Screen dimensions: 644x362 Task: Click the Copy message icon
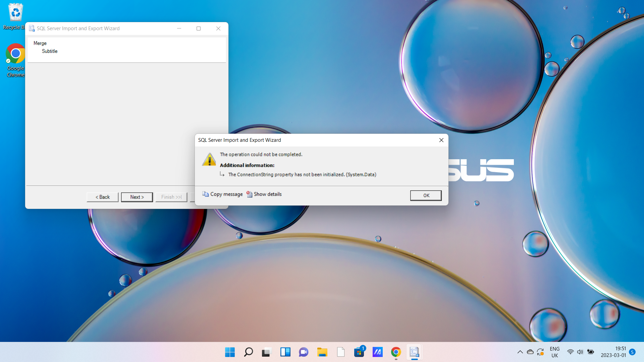coord(205,194)
